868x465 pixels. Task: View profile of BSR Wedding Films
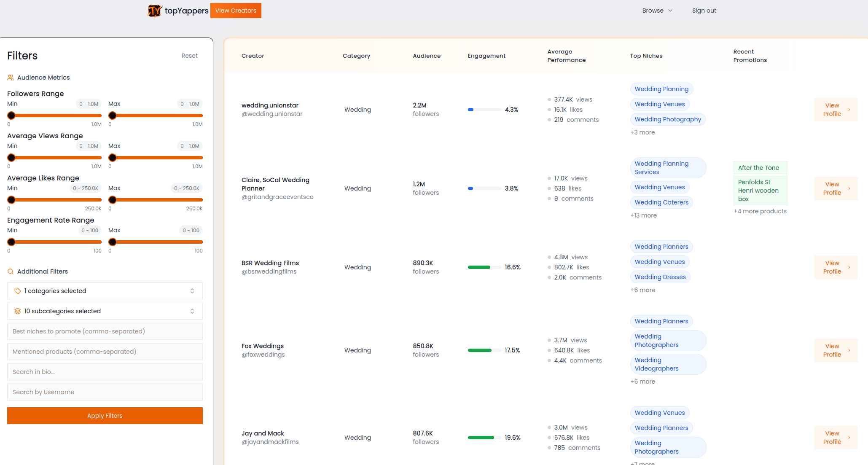click(836, 267)
